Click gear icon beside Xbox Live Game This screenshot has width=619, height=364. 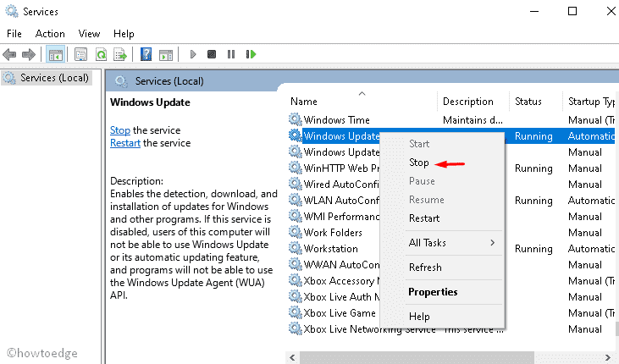tap(295, 312)
